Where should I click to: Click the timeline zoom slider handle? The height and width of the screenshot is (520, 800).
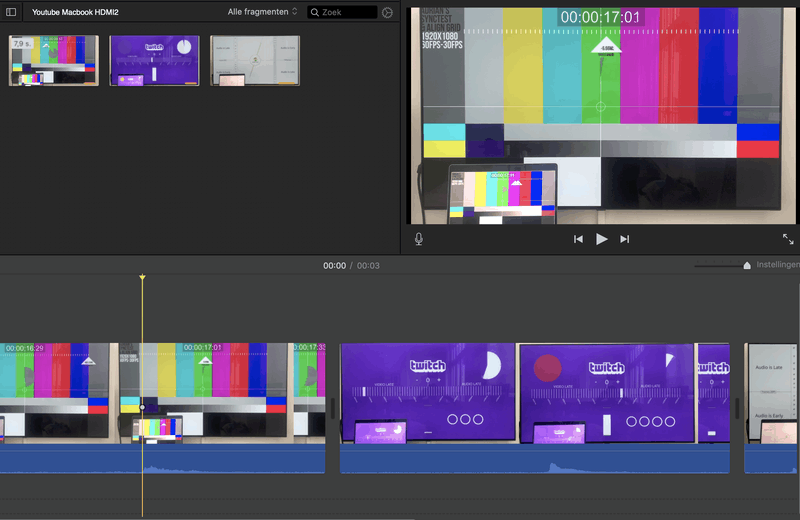tap(747, 265)
